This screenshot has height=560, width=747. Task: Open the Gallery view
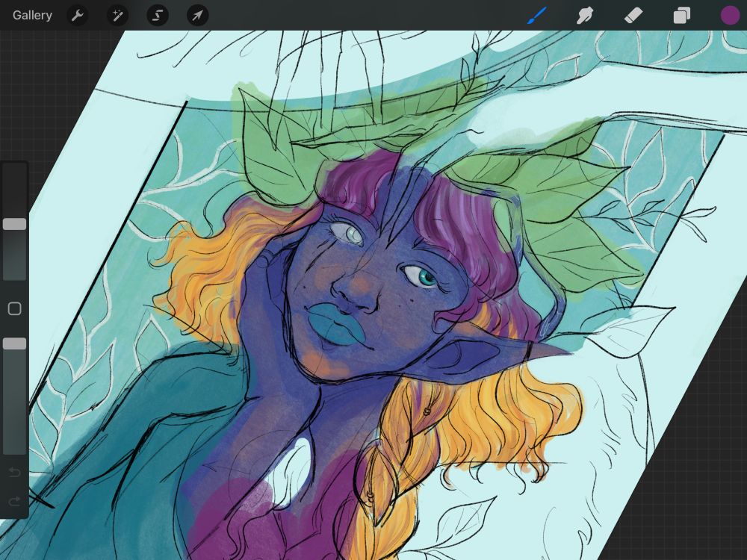pos(32,15)
